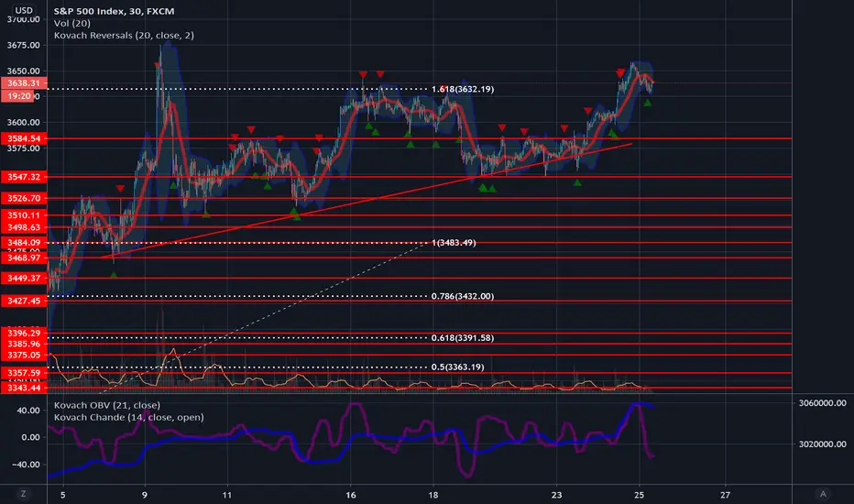
Task: Click the 1.618(3632.19) Fibonacci label
Action: click(x=463, y=89)
